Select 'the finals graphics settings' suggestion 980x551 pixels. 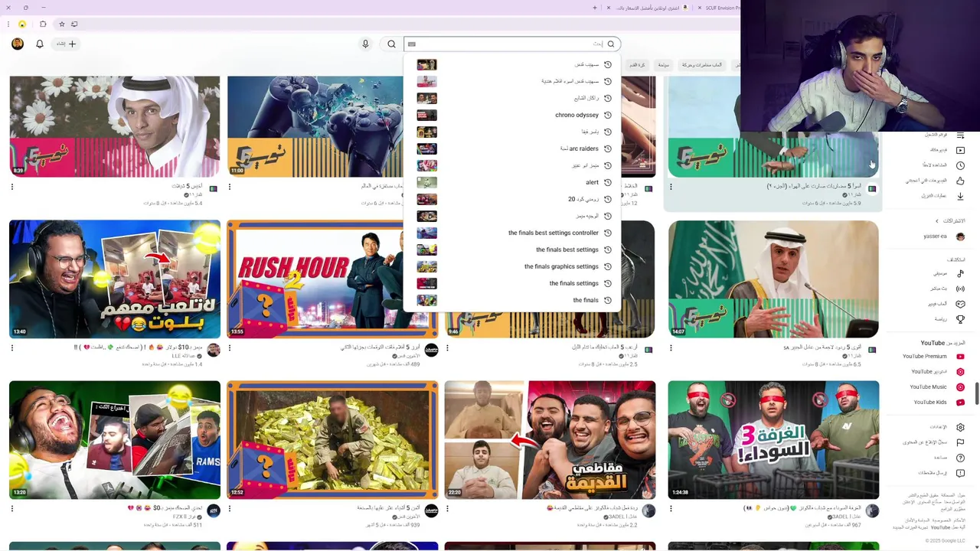[x=512, y=266]
